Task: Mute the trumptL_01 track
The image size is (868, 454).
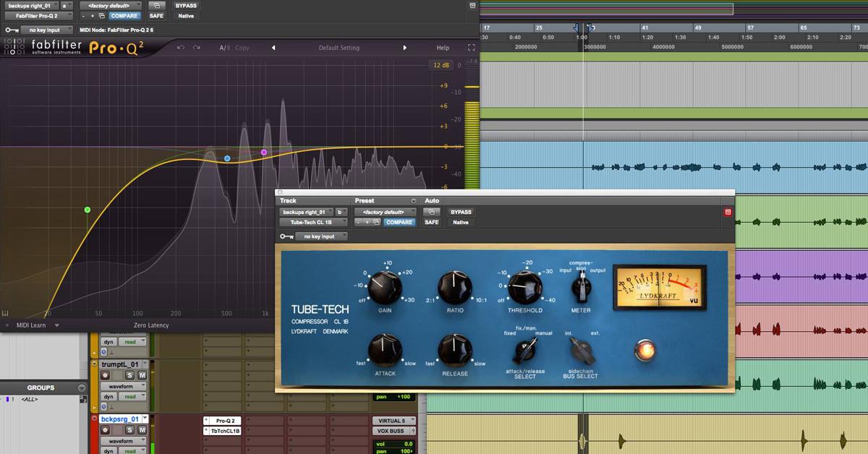Action: pos(142,375)
